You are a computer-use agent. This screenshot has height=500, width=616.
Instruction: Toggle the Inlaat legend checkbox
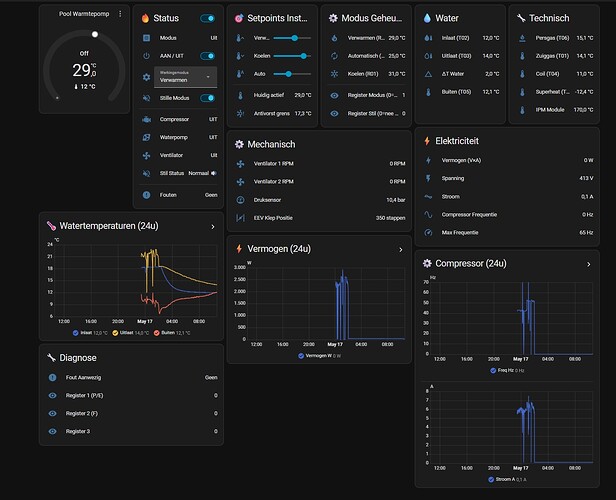tap(75, 333)
